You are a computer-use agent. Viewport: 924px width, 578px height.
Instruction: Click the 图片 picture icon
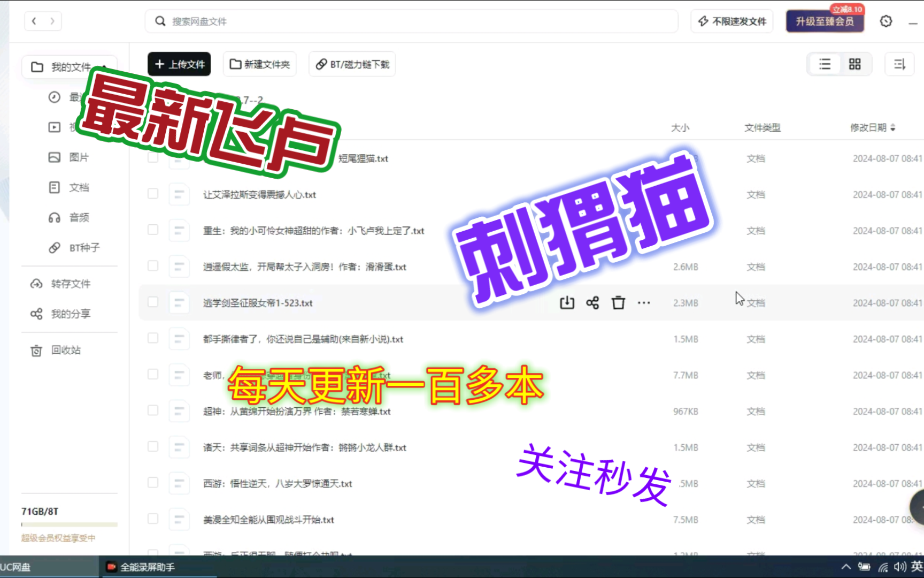55,157
